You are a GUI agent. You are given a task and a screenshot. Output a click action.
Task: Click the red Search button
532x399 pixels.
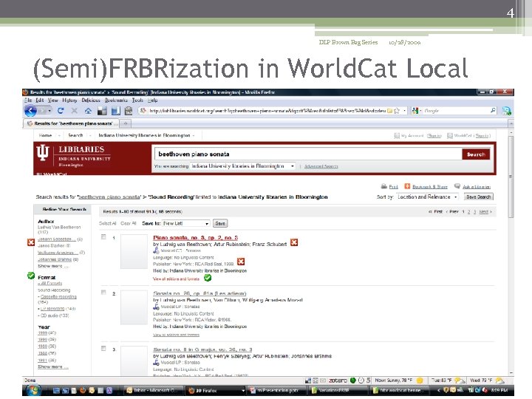coord(476,154)
